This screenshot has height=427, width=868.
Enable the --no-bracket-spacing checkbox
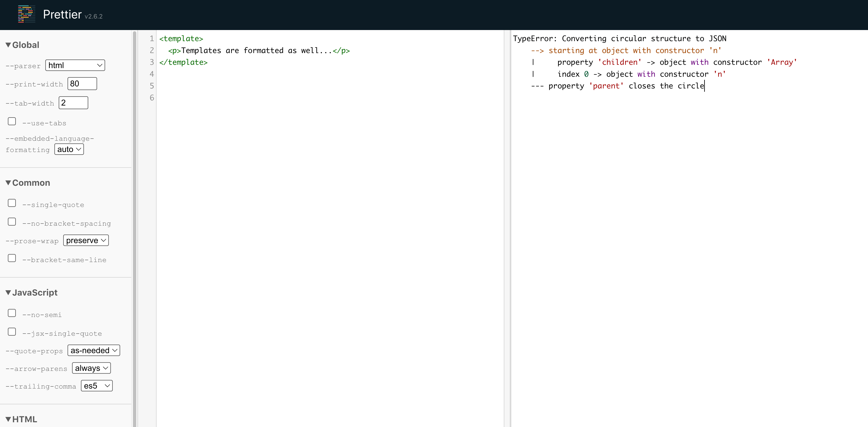click(12, 222)
